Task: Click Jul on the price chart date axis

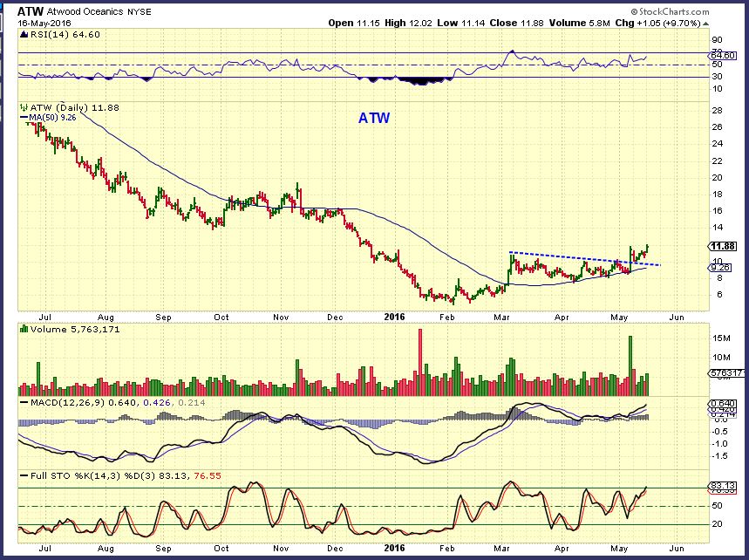Action: click(x=44, y=317)
